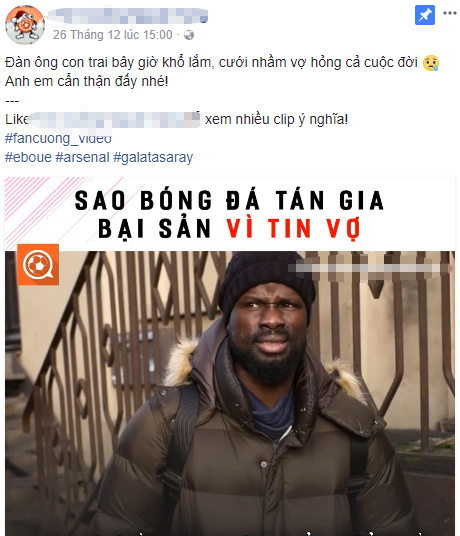Click the blue pinned post icon
Image resolution: width=460 pixels, height=536 pixels.
click(x=425, y=15)
